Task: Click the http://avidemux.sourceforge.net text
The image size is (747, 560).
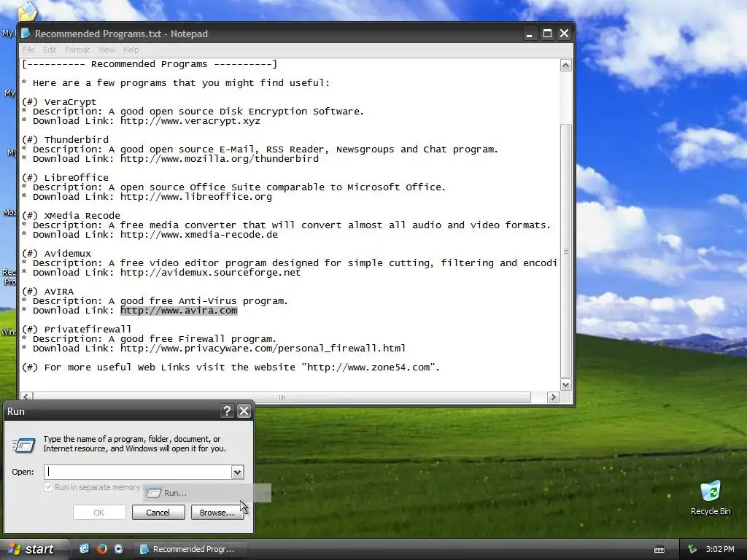Action: pyautogui.click(x=211, y=273)
